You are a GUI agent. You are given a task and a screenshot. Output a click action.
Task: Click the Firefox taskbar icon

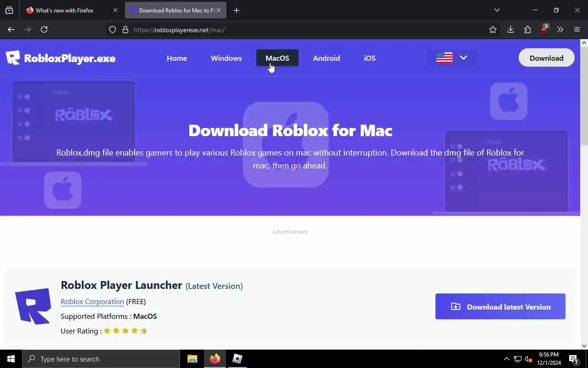(215, 359)
